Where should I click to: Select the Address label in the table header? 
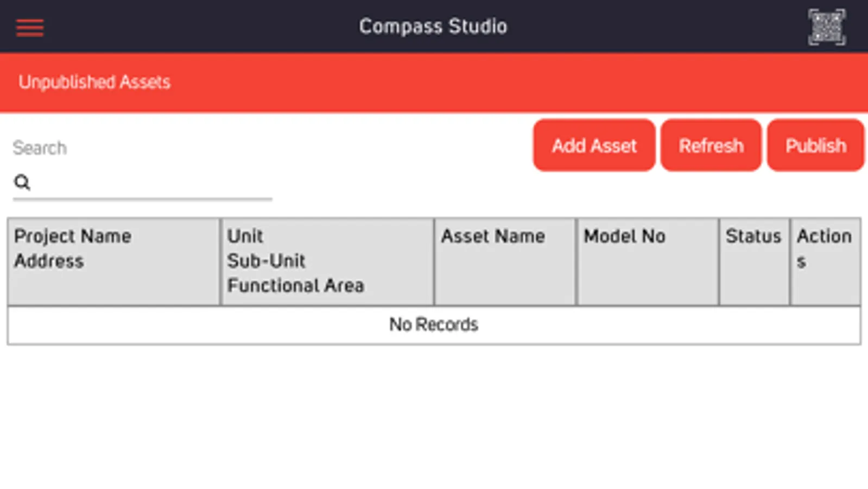tap(49, 261)
